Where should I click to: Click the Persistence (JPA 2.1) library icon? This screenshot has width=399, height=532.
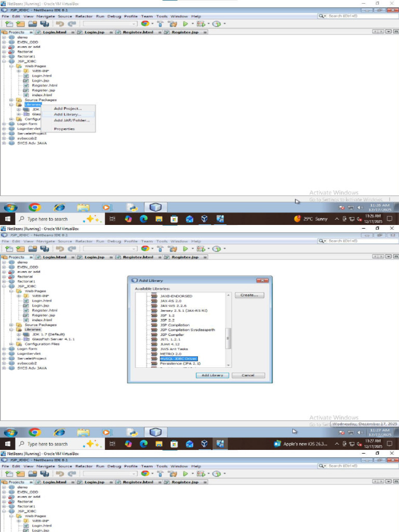coord(154,363)
